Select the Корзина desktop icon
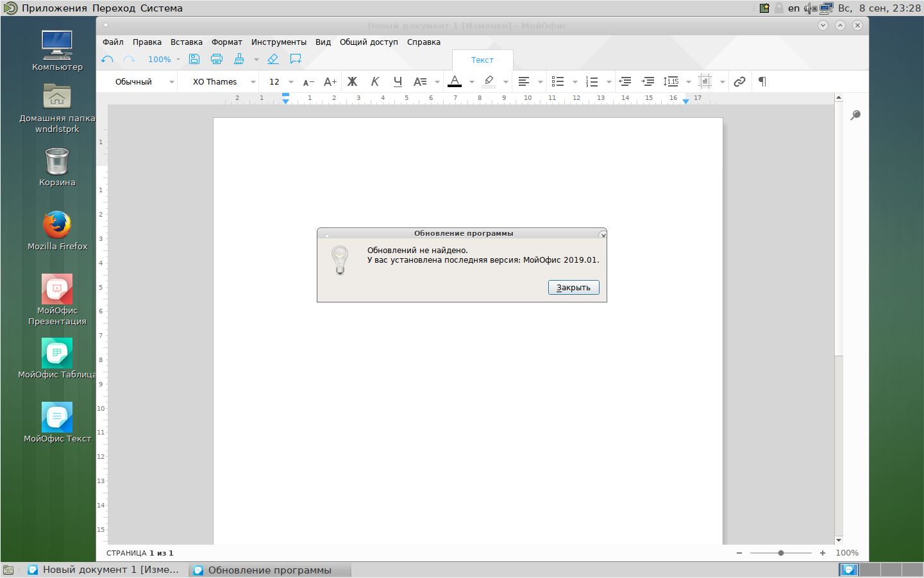The image size is (924, 578). pos(57,167)
